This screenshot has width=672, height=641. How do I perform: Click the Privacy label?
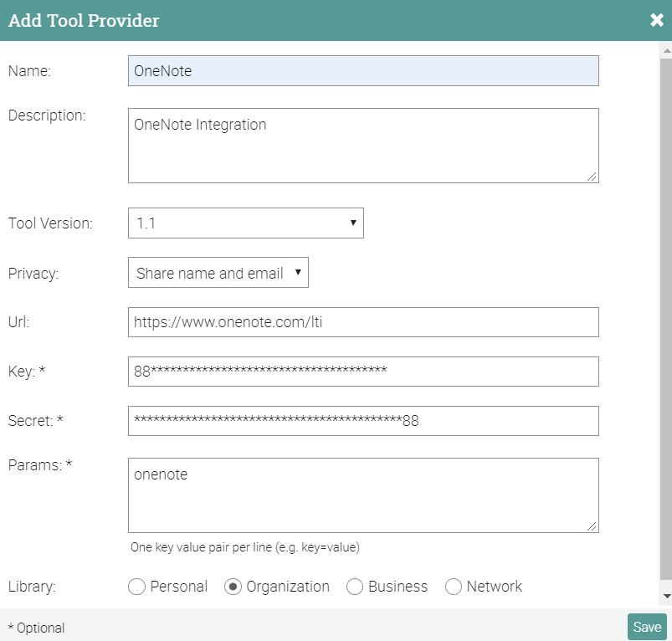33,274
